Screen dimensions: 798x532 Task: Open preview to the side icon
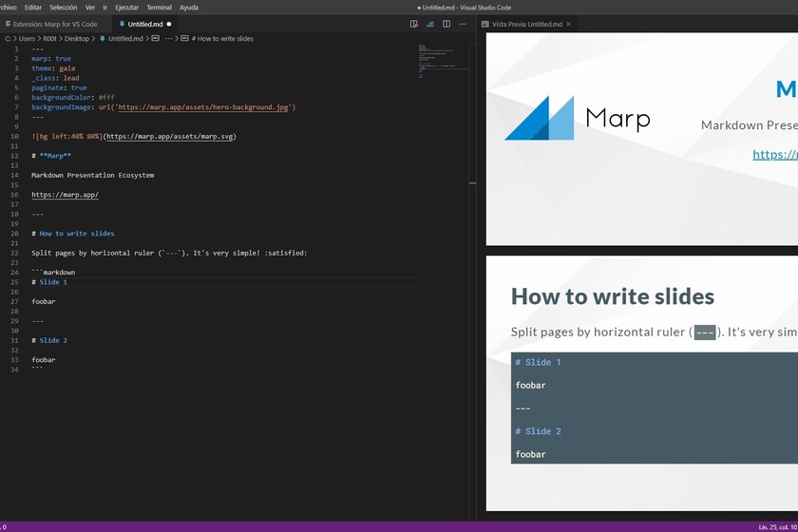click(414, 24)
